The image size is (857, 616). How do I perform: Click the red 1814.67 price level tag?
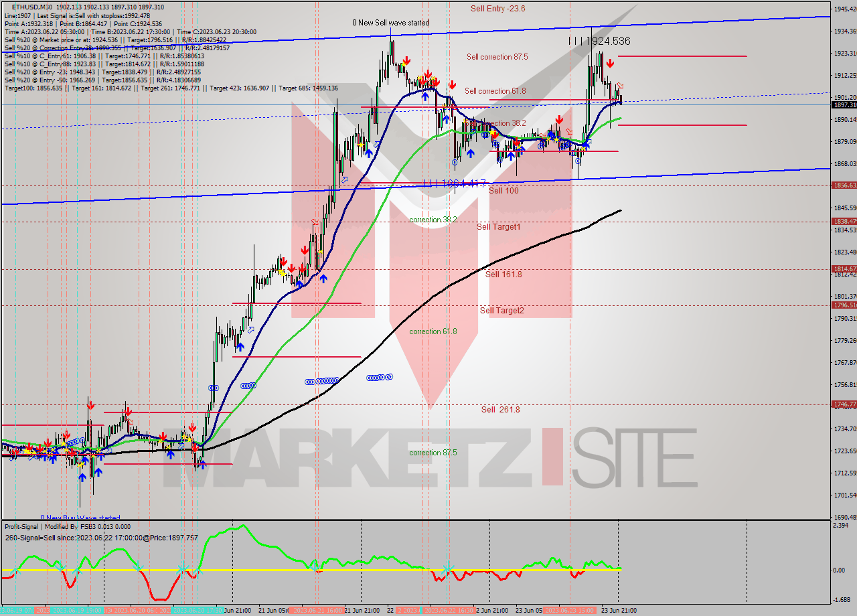844,269
